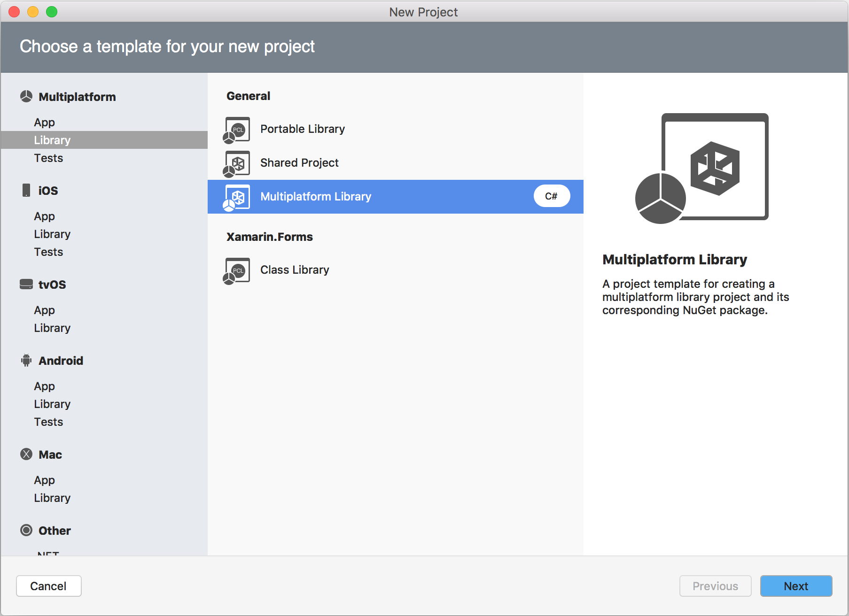Click the Xamarin.Forms group heading

pos(270,237)
